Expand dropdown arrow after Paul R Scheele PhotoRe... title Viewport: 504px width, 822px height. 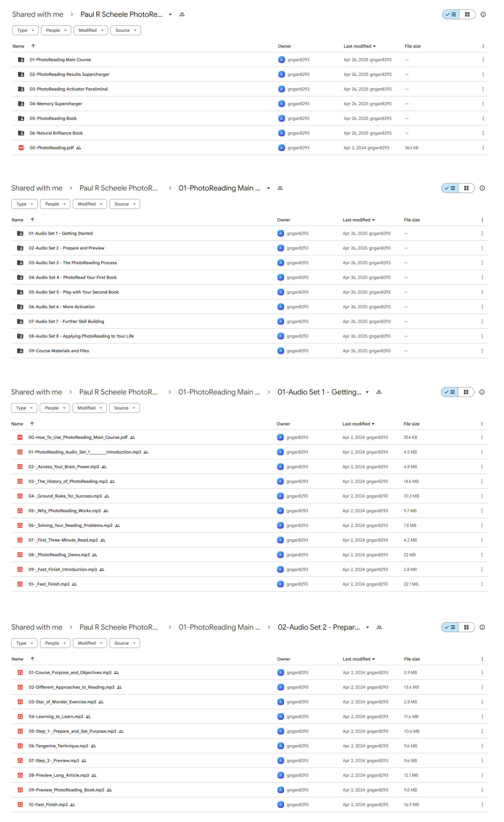point(170,14)
